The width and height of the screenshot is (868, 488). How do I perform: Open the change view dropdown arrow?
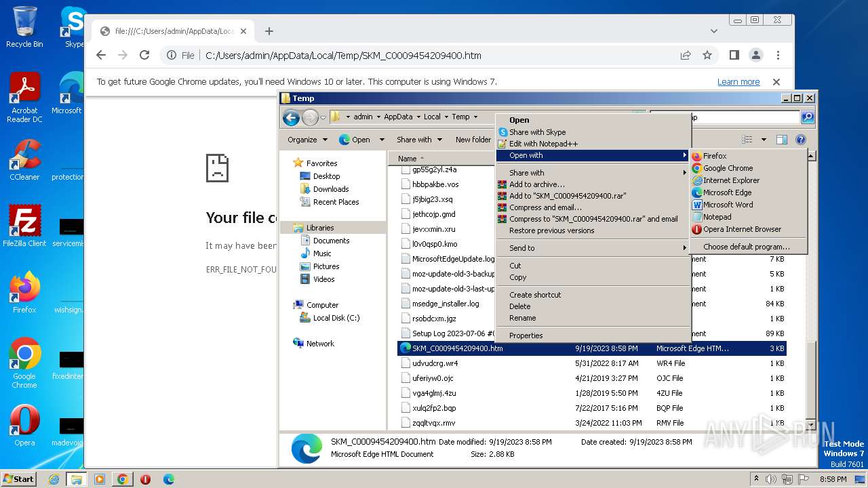[764, 140]
